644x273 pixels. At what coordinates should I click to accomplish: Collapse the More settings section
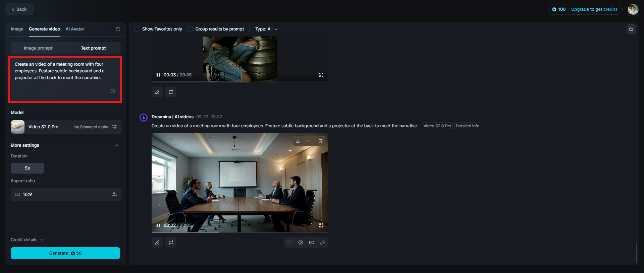117,145
